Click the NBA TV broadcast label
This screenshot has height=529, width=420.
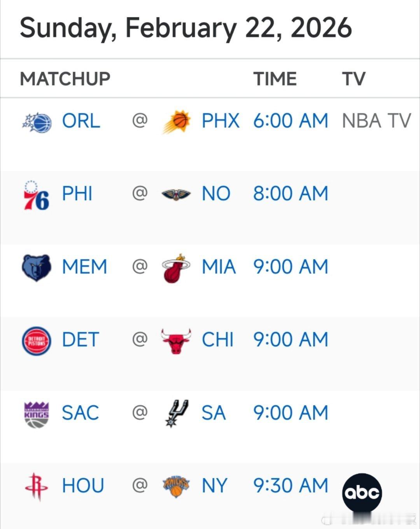(x=376, y=121)
